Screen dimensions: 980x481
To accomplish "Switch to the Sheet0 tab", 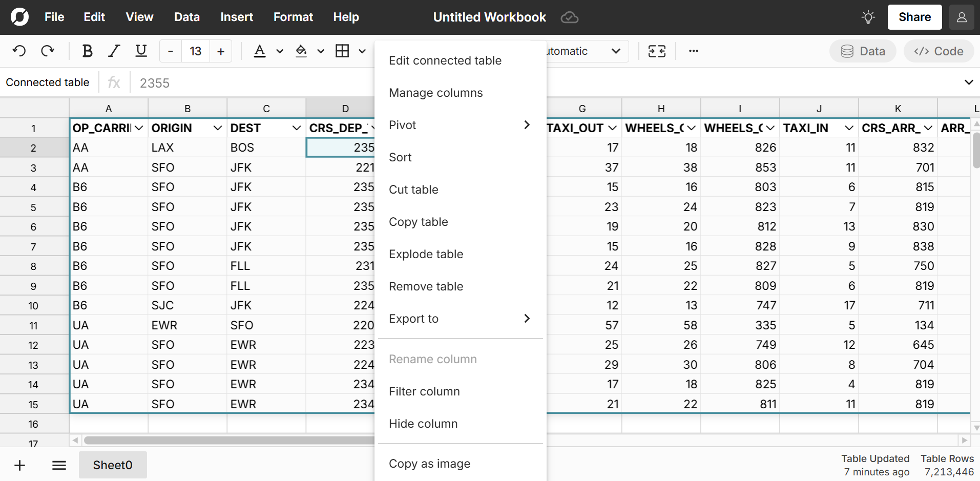I will tap(113, 465).
